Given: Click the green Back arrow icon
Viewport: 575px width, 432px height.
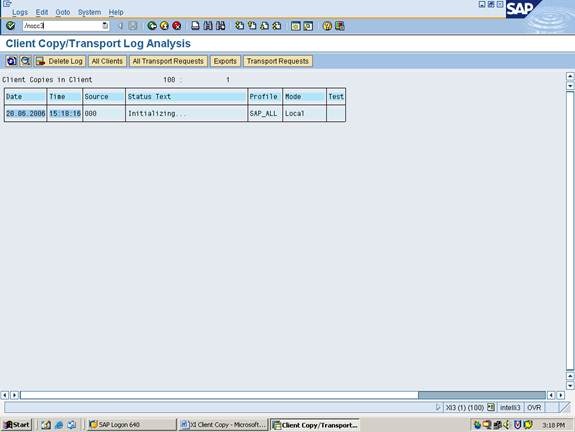Looking at the screenshot, I should (x=151, y=26).
